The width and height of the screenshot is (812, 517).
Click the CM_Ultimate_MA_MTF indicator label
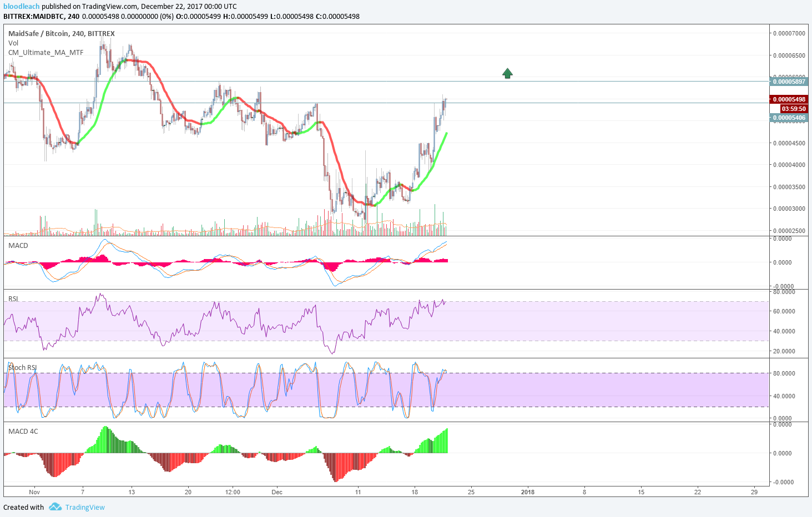46,52
